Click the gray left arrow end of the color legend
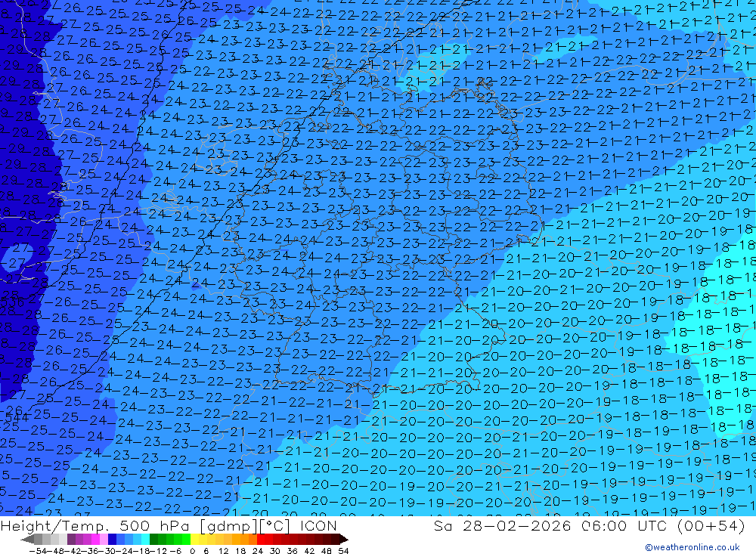The image size is (756, 554). click(x=27, y=540)
